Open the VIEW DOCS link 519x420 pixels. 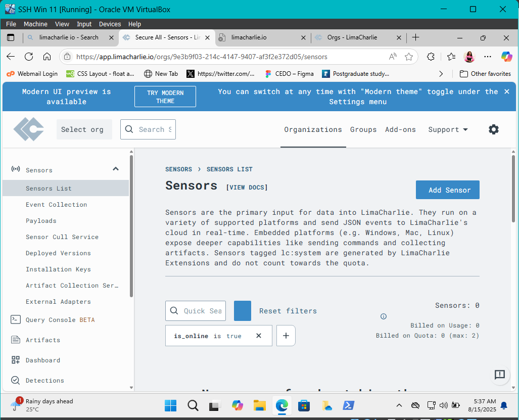[x=247, y=188]
